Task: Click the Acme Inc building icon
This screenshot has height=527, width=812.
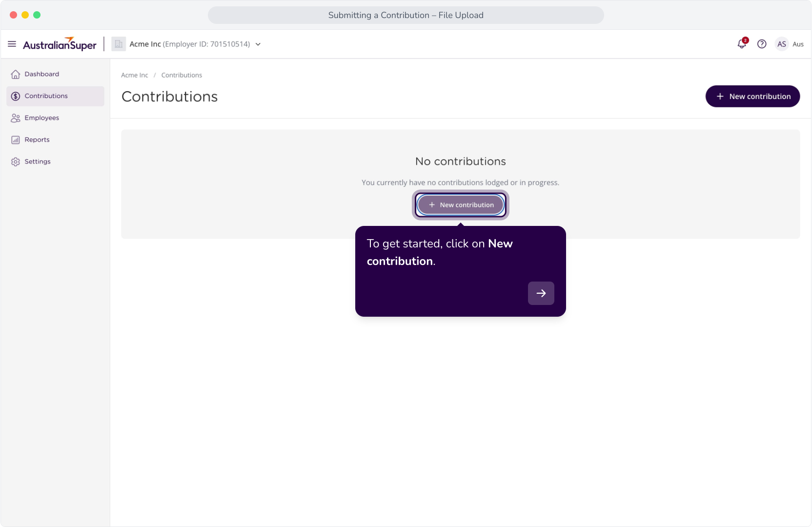Action: click(119, 44)
